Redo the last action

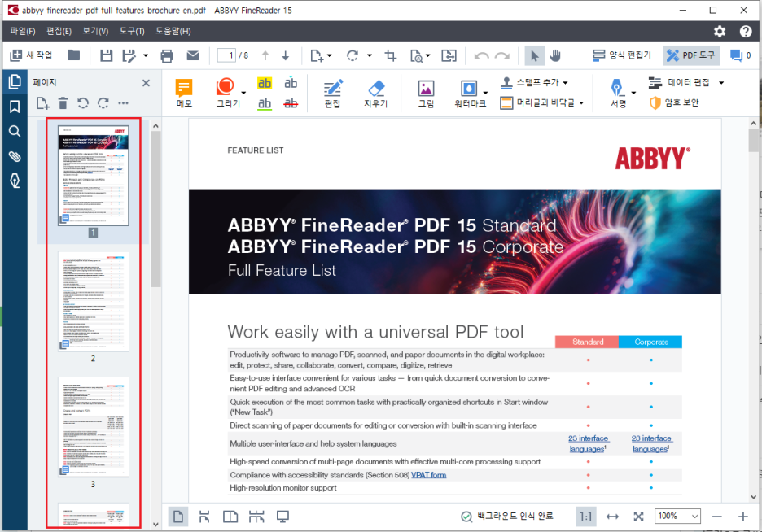pyautogui.click(x=502, y=56)
